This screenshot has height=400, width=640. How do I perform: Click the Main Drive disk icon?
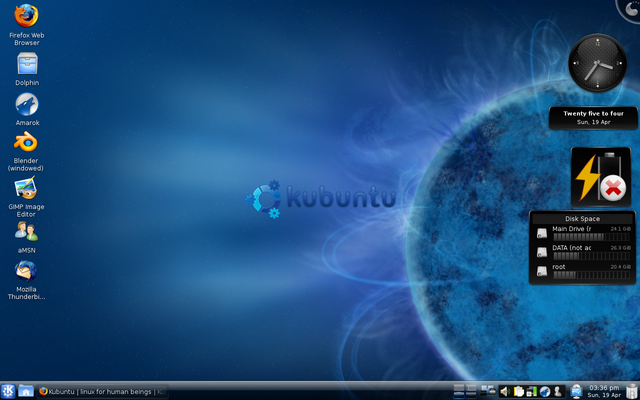coord(542,233)
